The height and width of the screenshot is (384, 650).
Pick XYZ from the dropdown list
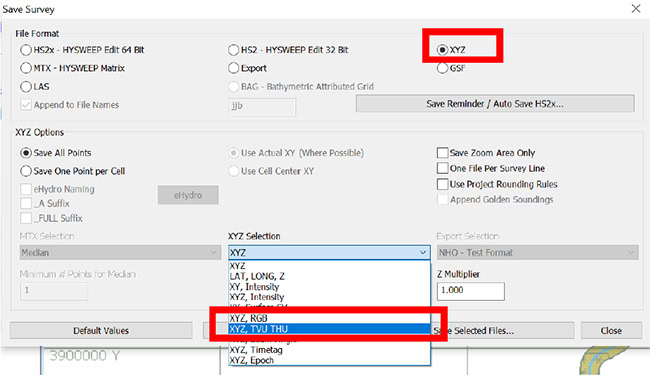pos(329,266)
